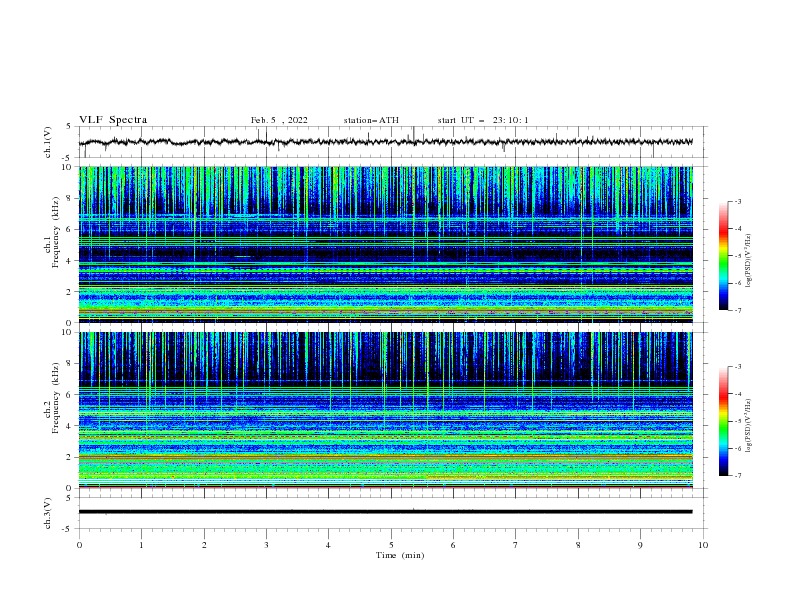Click the "4" kHz tick of ch.2 spectrogram
Screen dimensions: 792x612
tap(70, 426)
